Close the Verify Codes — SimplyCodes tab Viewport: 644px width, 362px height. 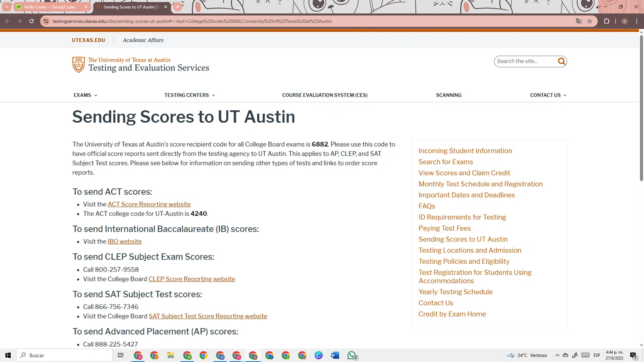tap(86, 7)
